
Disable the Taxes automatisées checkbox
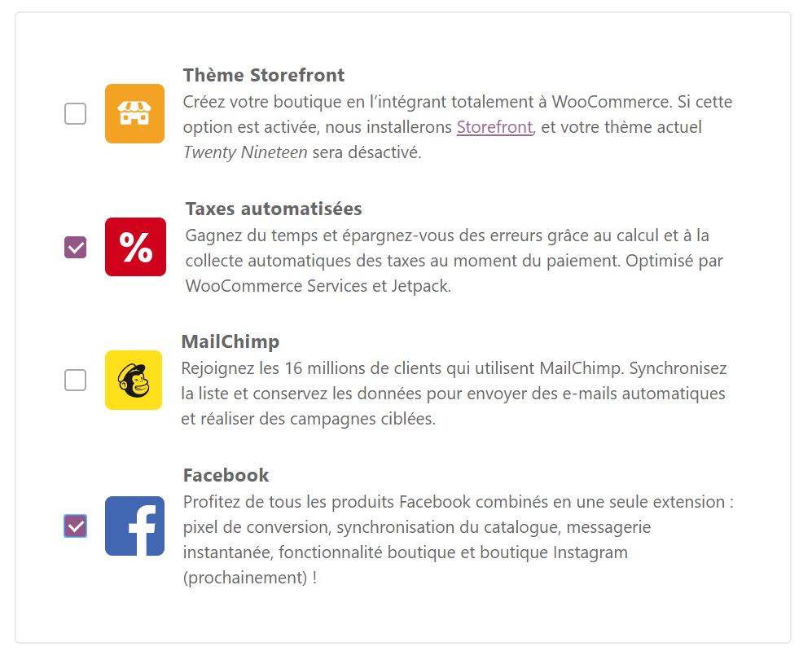(75, 247)
